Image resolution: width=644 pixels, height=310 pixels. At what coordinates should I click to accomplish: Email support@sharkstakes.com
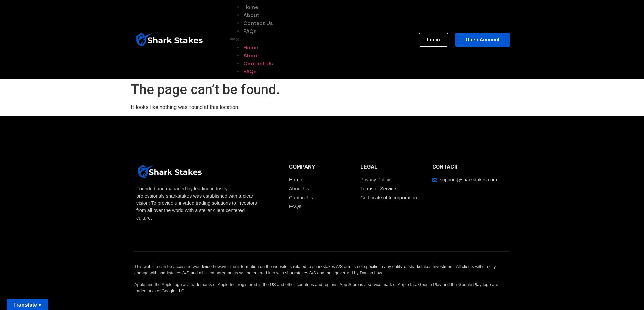point(468,180)
